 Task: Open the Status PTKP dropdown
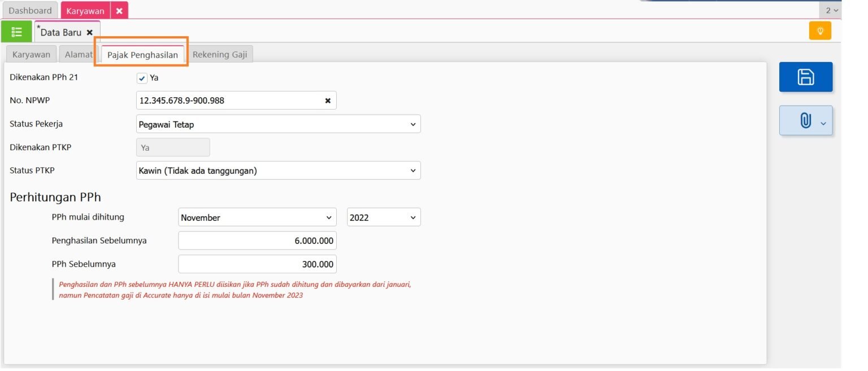tap(278, 171)
